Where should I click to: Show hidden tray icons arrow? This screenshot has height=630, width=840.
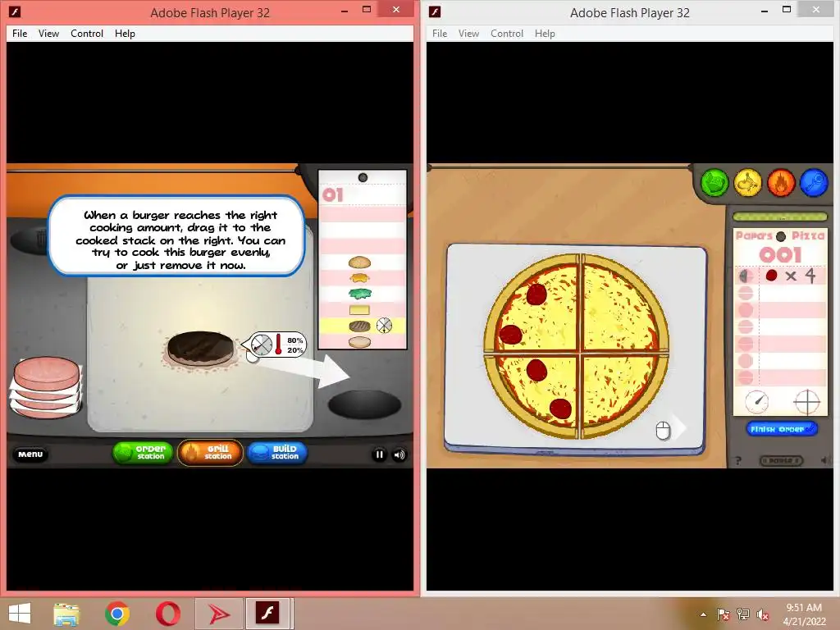point(703,614)
